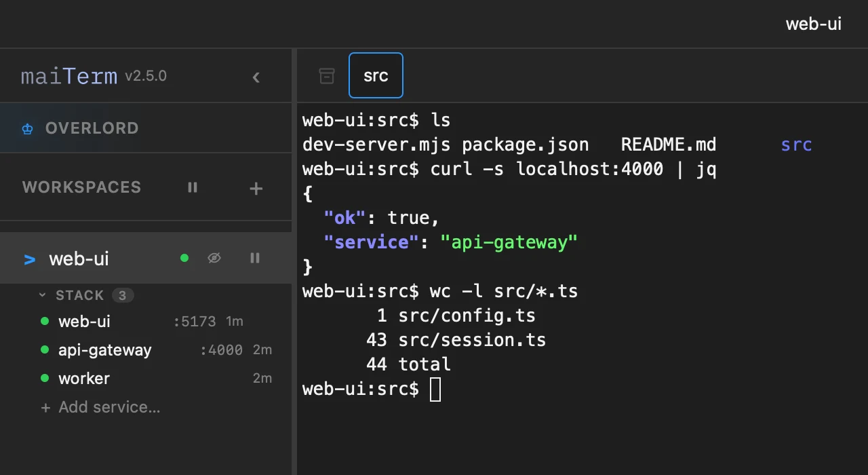This screenshot has width=868, height=475.
Task: Click the "api-gateway" string in jq output
Action: pos(509,242)
